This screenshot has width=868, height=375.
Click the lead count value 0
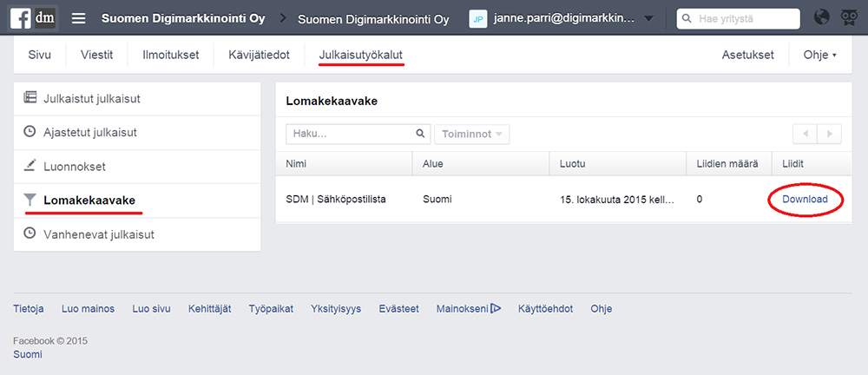(x=700, y=200)
